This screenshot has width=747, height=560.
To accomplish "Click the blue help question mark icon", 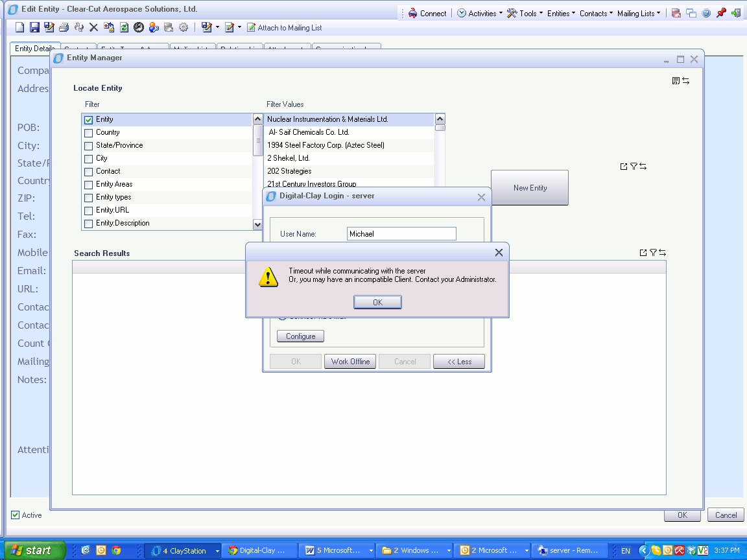I will tap(706, 14).
